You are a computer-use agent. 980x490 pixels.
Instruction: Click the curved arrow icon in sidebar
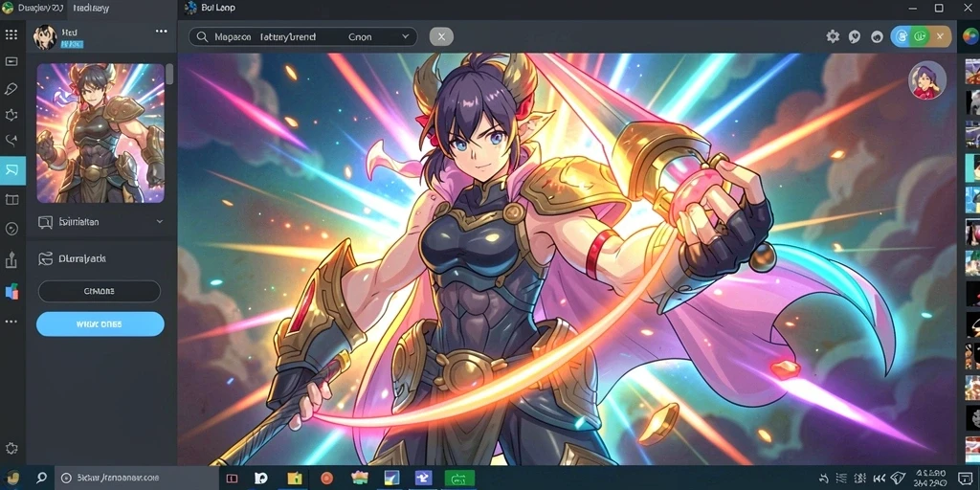coord(11,142)
